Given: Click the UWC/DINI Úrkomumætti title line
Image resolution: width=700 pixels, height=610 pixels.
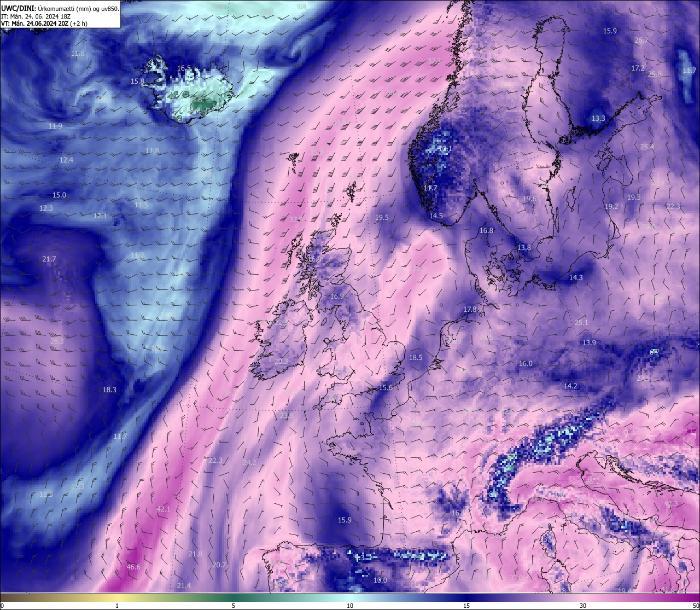Looking at the screenshot, I should [x=60, y=8].
